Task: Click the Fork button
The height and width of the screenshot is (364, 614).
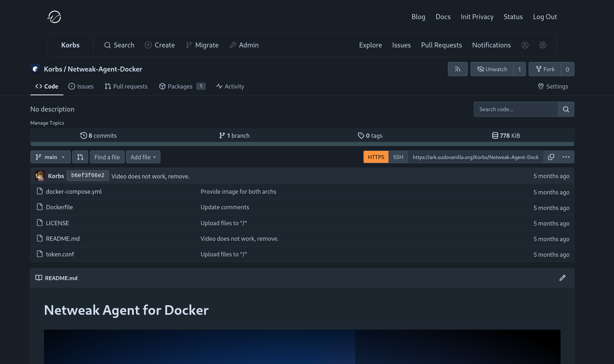Action: pos(545,69)
